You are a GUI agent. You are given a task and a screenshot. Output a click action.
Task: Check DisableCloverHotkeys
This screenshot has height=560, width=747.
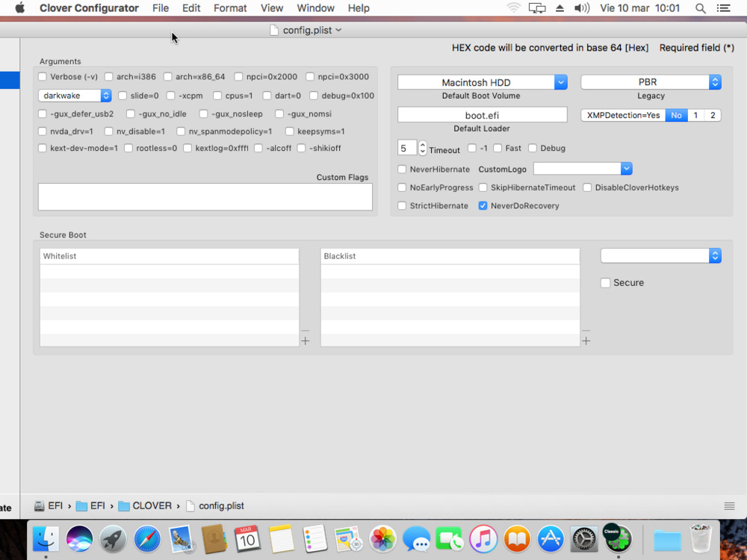[587, 187]
